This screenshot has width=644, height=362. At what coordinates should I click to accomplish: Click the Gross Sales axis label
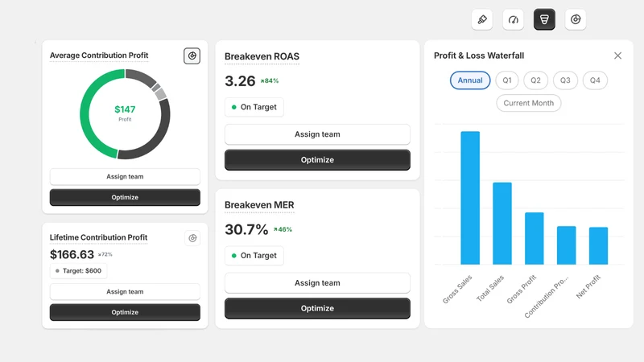(457, 290)
